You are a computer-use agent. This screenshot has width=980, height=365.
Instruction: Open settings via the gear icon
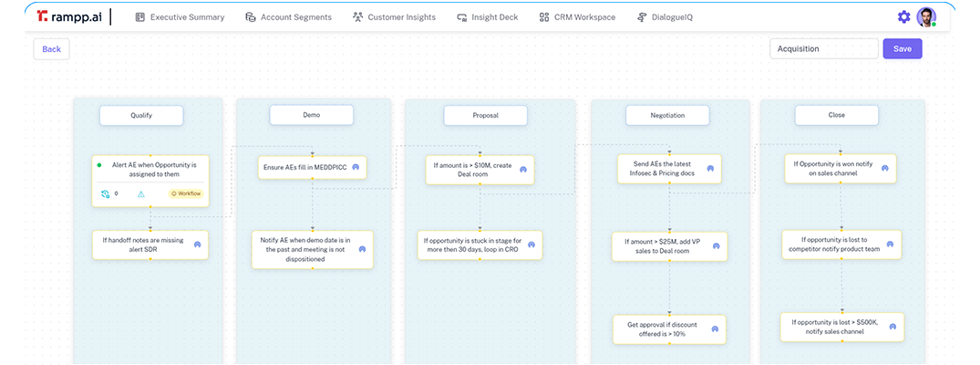pyautogui.click(x=903, y=17)
